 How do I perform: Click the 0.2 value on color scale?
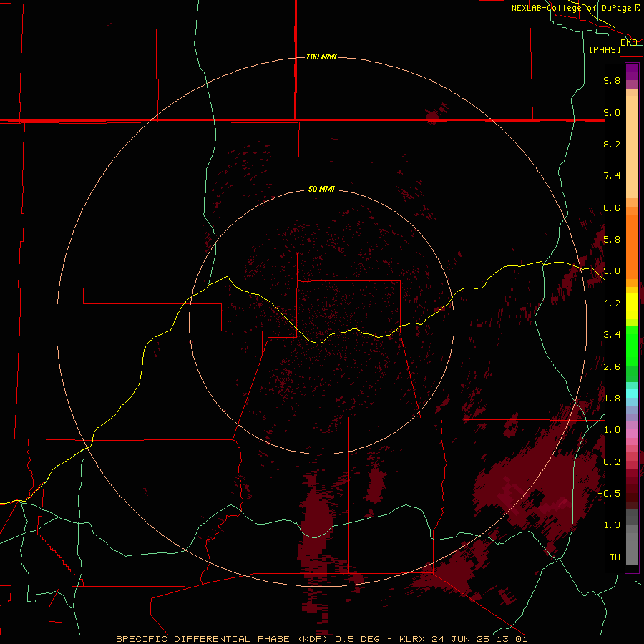[612, 462]
